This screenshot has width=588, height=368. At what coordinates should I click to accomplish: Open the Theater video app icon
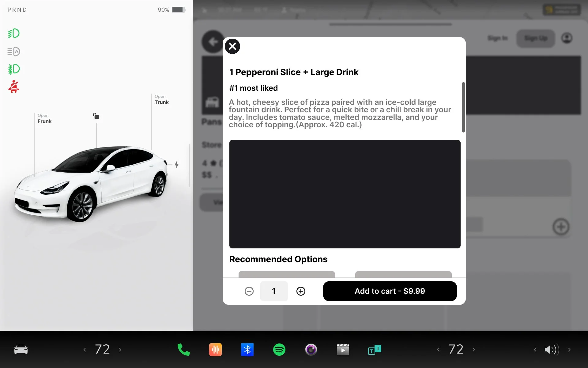343,350
